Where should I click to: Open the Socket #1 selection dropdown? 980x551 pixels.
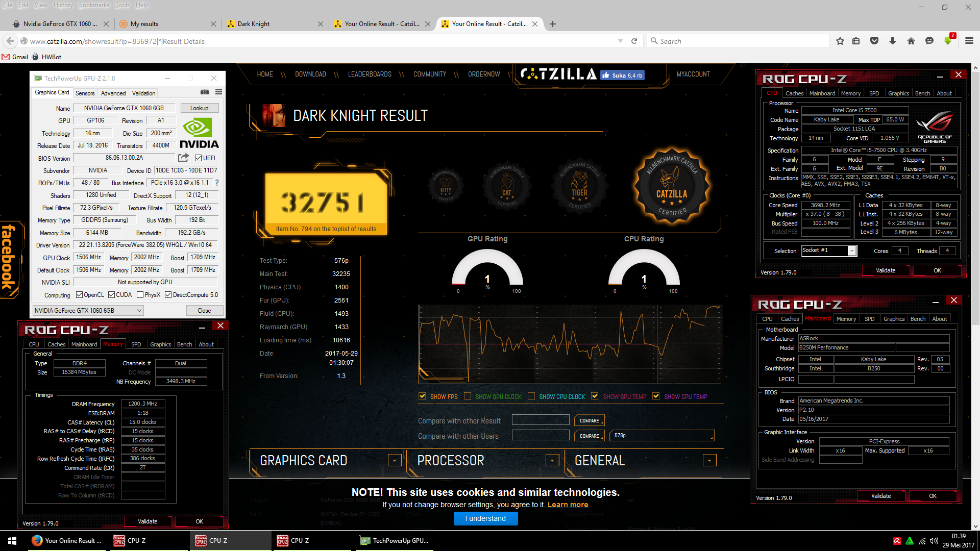tap(829, 251)
